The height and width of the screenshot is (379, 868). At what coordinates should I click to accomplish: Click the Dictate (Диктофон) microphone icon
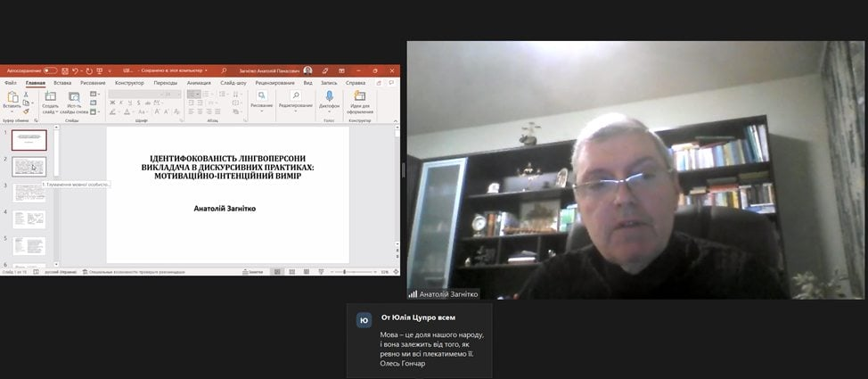[x=329, y=97]
